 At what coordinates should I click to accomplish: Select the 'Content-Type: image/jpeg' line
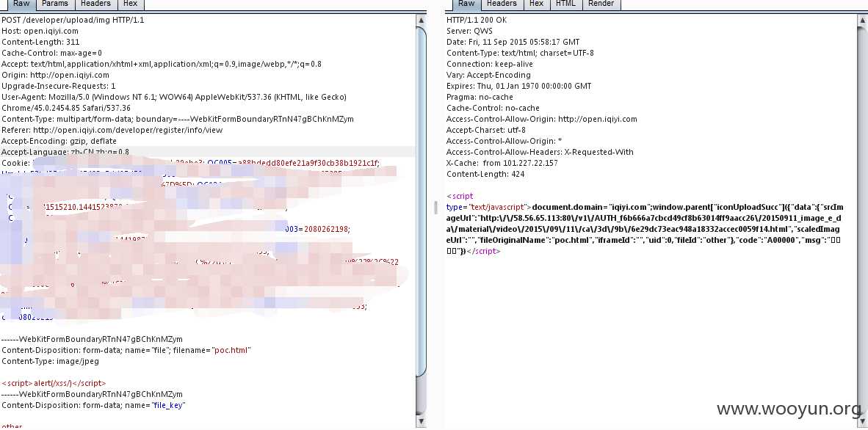click(x=50, y=361)
